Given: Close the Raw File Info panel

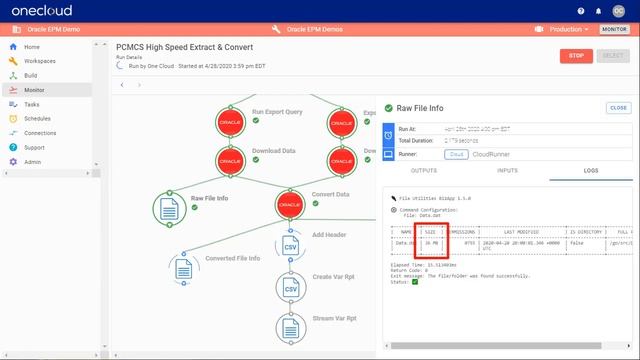Looking at the screenshot, I should click(x=618, y=108).
